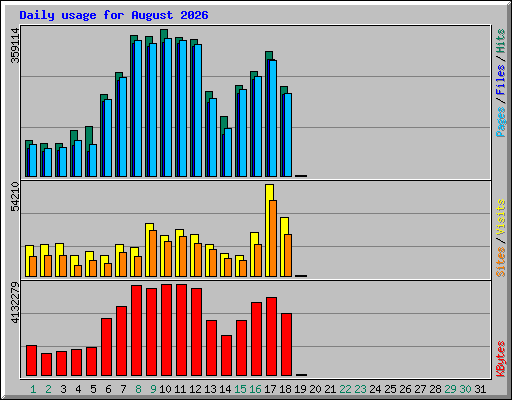The width and height of the screenshot is (512, 400).
Task: Click day label 14 on the axis
Action: tap(225, 389)
